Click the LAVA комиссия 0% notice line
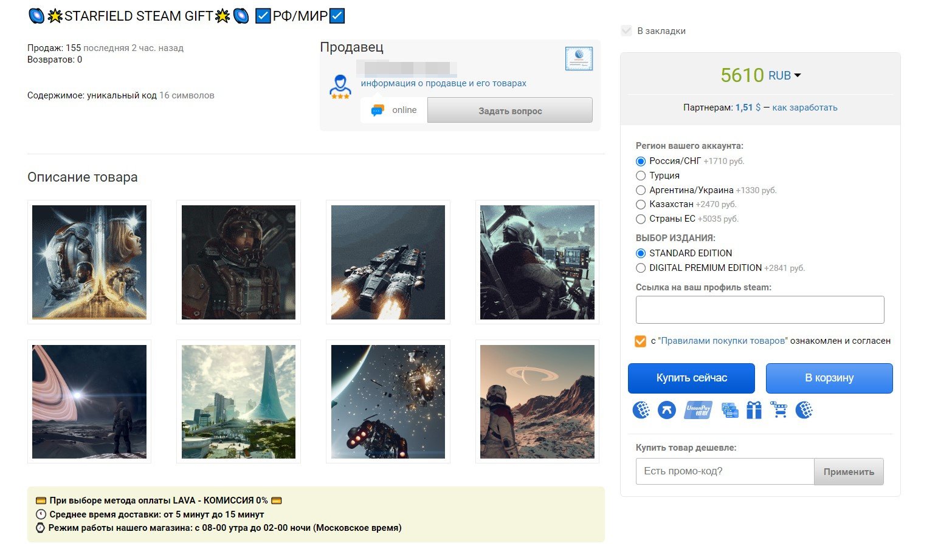The image size is (938, 560). tap(159, 500)
